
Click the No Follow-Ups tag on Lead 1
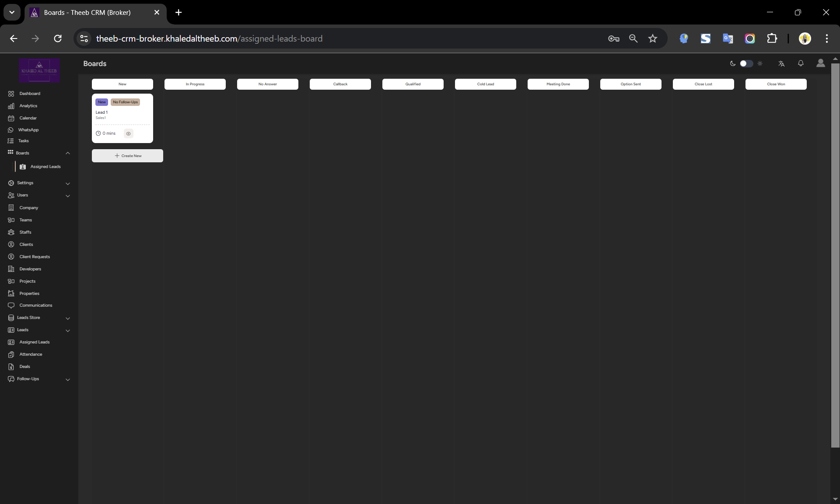pos(125,102)
